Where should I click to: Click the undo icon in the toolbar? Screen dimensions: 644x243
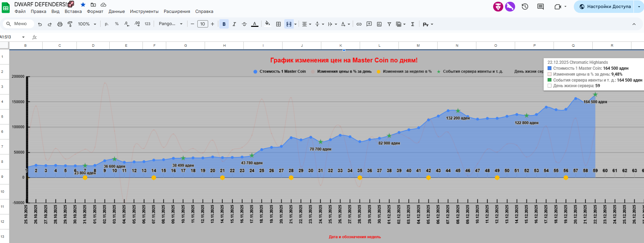40,24
